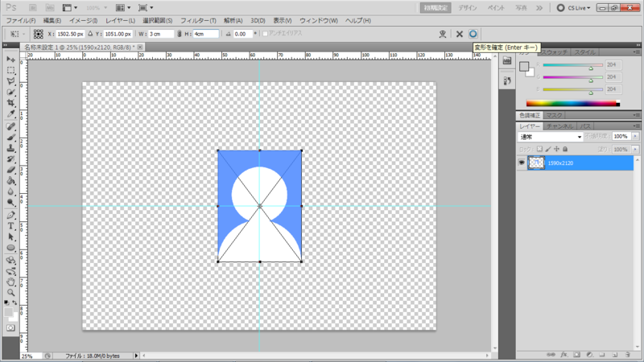Select the Path Selection tool
The height and width of the screenshot is (362, 644).
10,237
